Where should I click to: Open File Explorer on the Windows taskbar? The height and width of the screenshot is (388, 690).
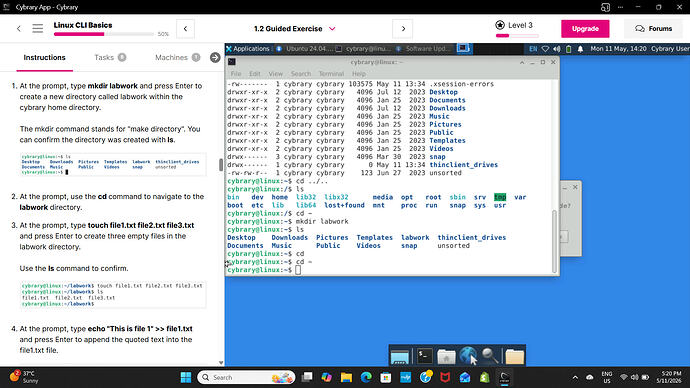coord(346,377)
